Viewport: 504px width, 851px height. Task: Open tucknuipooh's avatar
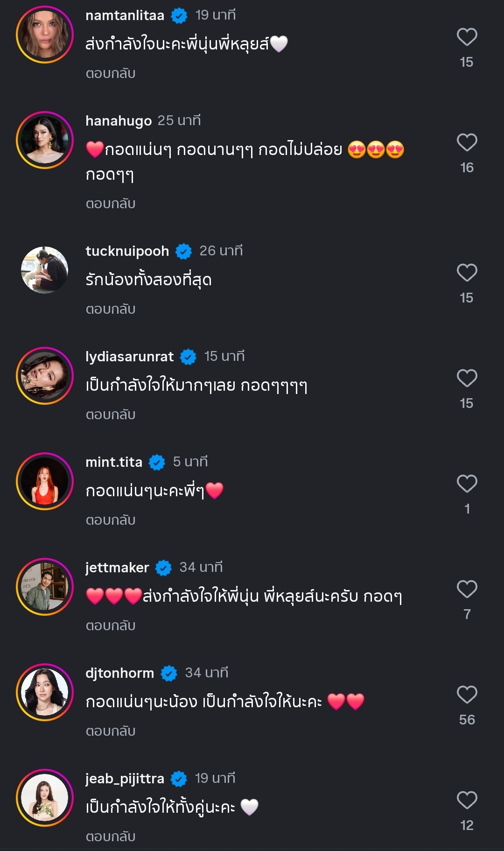tap(45, 270)
